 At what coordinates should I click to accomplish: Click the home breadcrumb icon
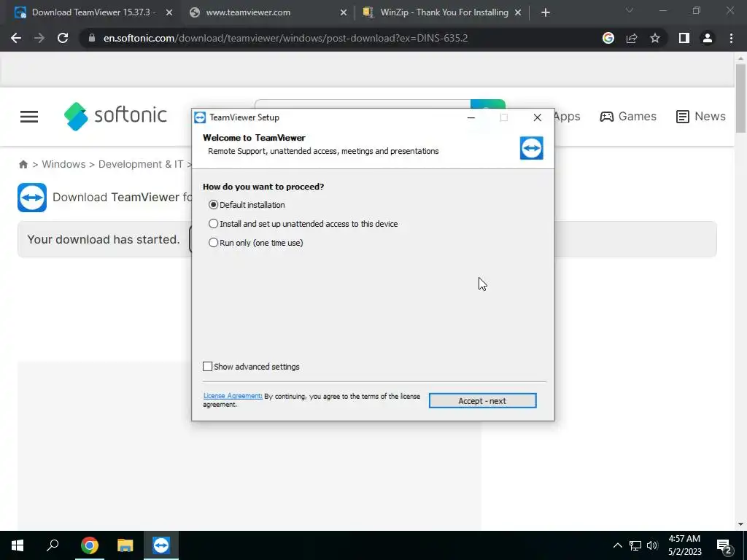click(23, 164)
